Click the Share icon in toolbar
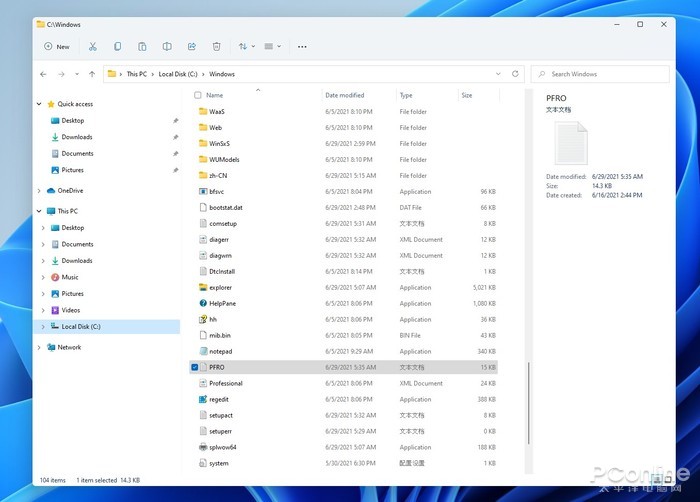 (192, 46)
